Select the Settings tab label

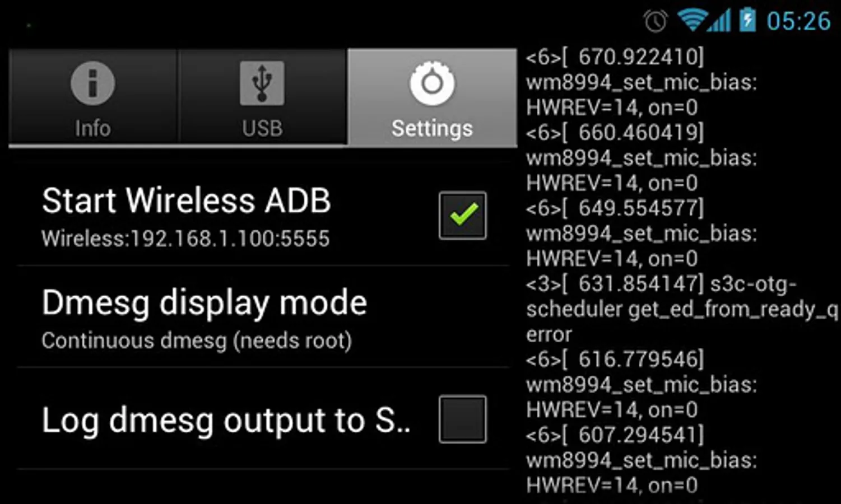(x=432, y=128)
